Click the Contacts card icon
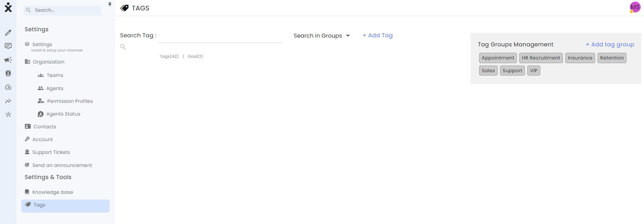Screen dimensions: 644x224 [28, 126]
